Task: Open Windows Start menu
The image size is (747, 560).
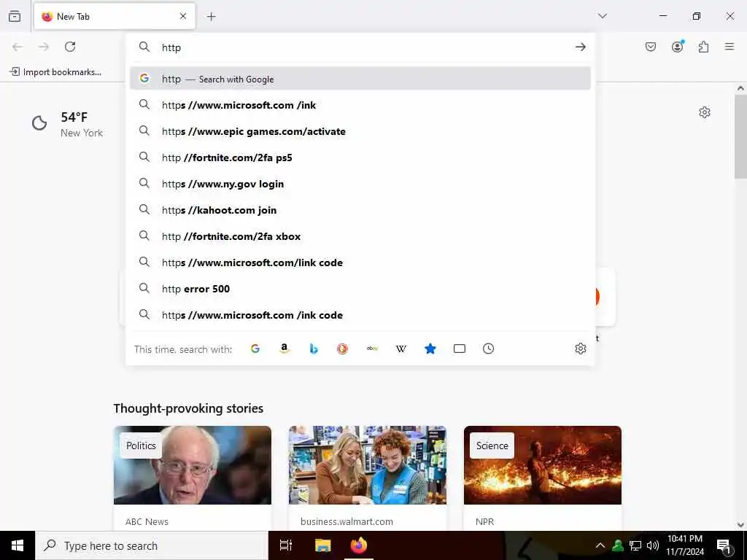Action: coord(18,545)
